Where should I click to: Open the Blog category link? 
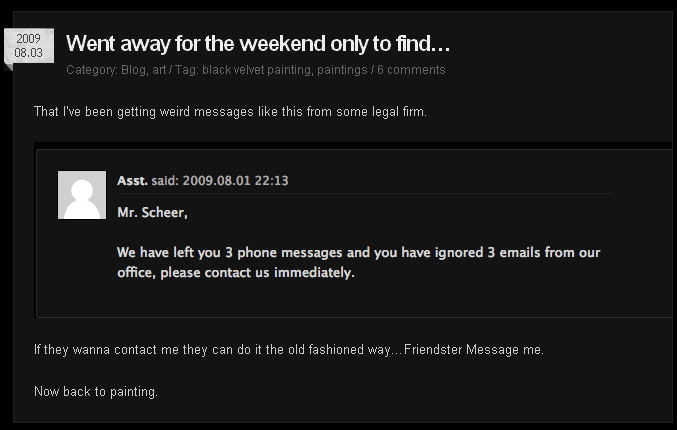pyautogui.click(x=133, y=70)
